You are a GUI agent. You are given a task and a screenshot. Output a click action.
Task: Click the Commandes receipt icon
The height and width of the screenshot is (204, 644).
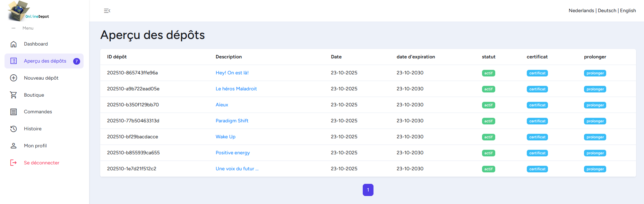coord(14,112)
